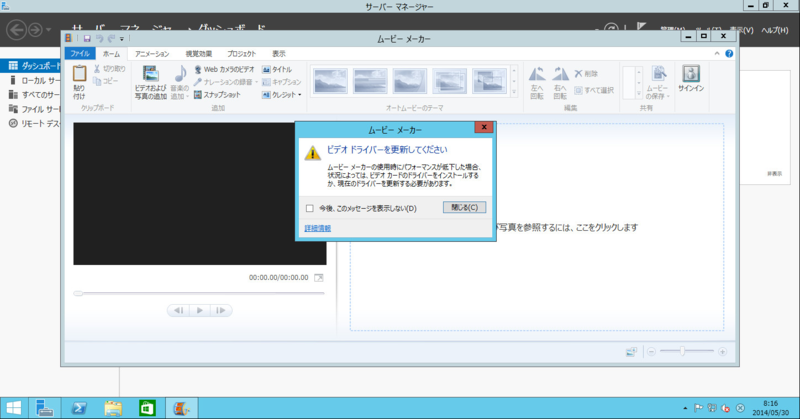This screenshot has width=800, height=419.
Task: Collapse the ribbon with the chevron
Action: [x=717, y=54]
